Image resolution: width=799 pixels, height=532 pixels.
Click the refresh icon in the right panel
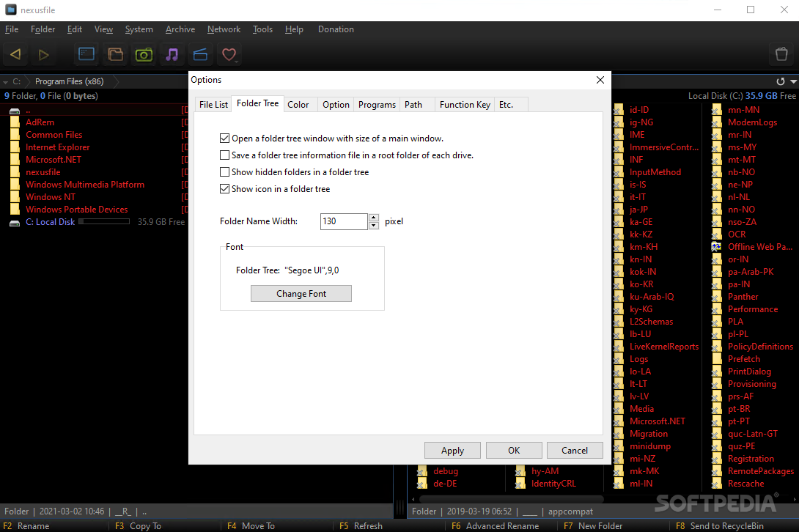(x=780, y=81)
